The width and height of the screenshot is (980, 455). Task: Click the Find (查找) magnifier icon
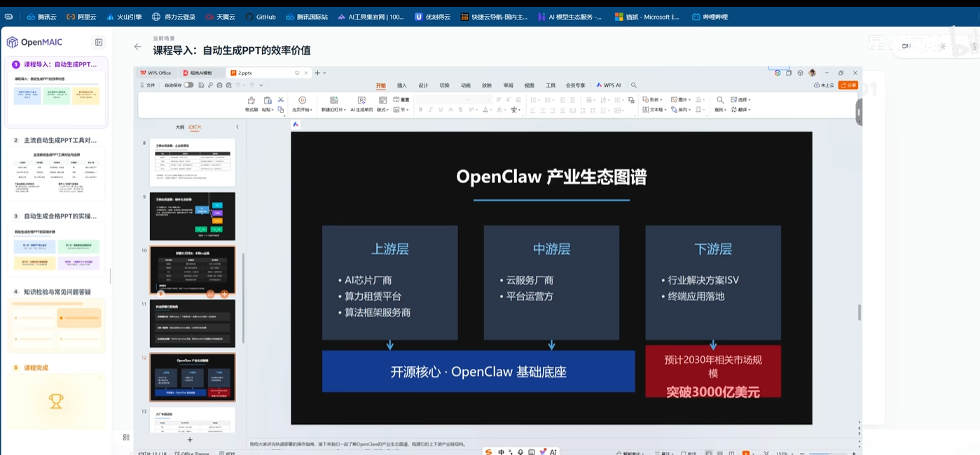(720, 100)
